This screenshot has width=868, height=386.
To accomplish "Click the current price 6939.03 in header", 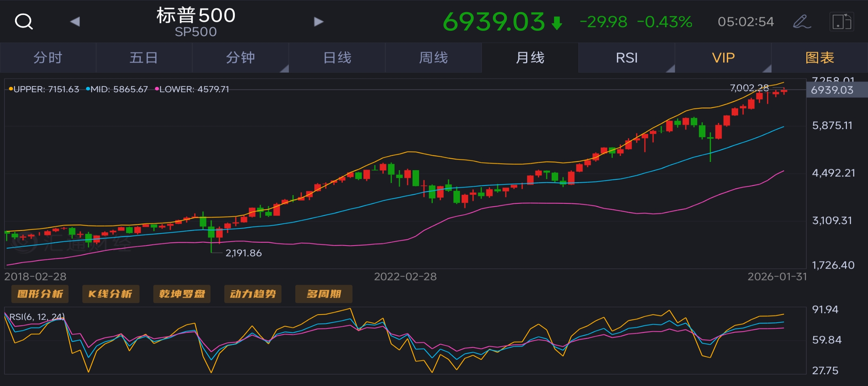I will pyautogui.click(x=494, y=22).
